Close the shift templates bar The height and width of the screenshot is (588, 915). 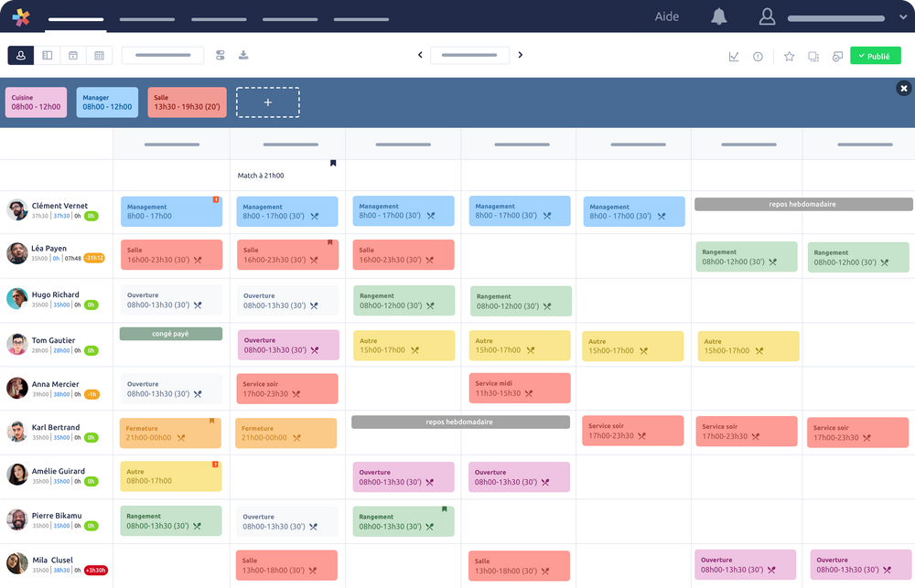[x=904, y=89]
